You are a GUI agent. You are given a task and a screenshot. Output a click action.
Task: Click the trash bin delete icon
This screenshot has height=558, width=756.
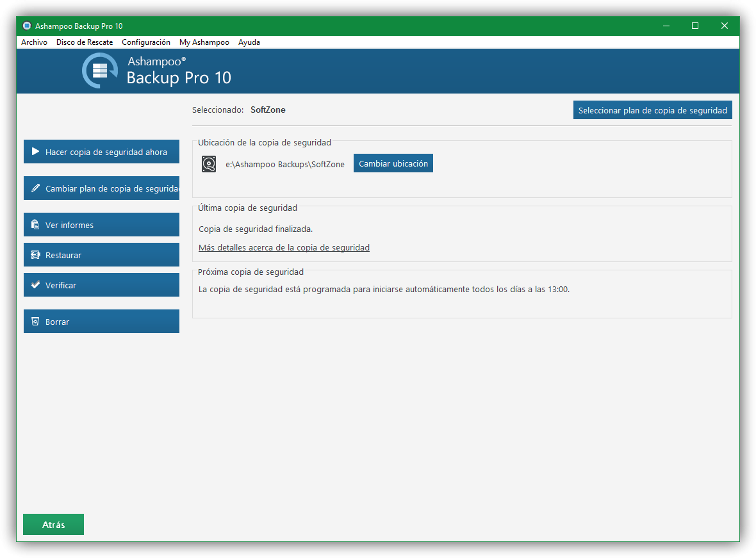tap(35, 321)
